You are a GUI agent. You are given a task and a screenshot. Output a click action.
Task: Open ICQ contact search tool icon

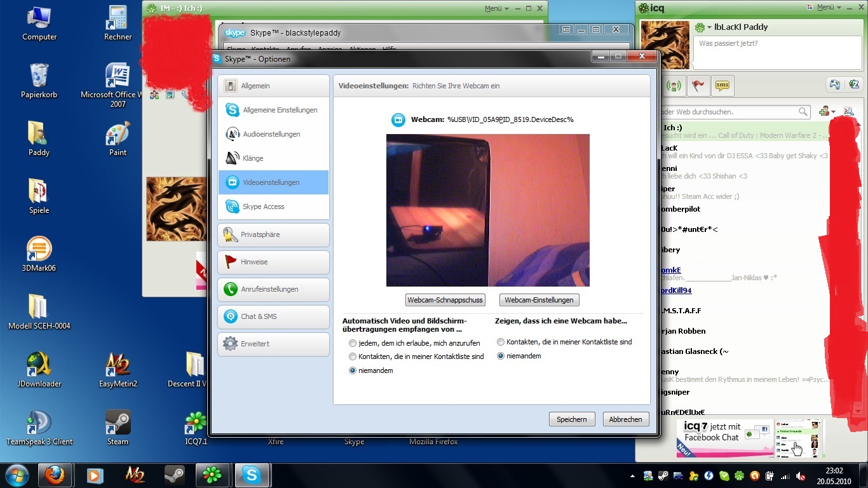[x=849, y=112]
